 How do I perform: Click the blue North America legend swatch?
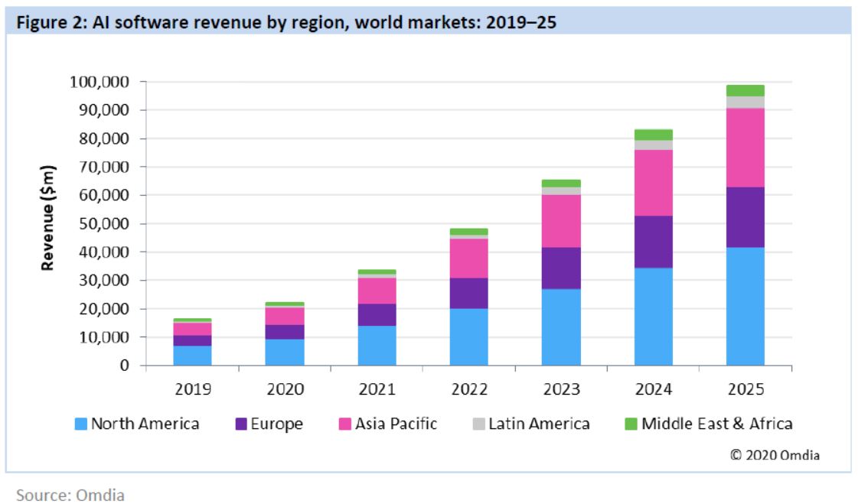tap(80, 424)
